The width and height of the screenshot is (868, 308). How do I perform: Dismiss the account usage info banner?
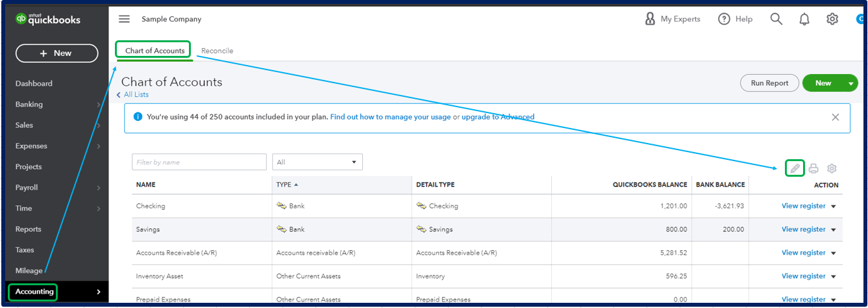836,117
